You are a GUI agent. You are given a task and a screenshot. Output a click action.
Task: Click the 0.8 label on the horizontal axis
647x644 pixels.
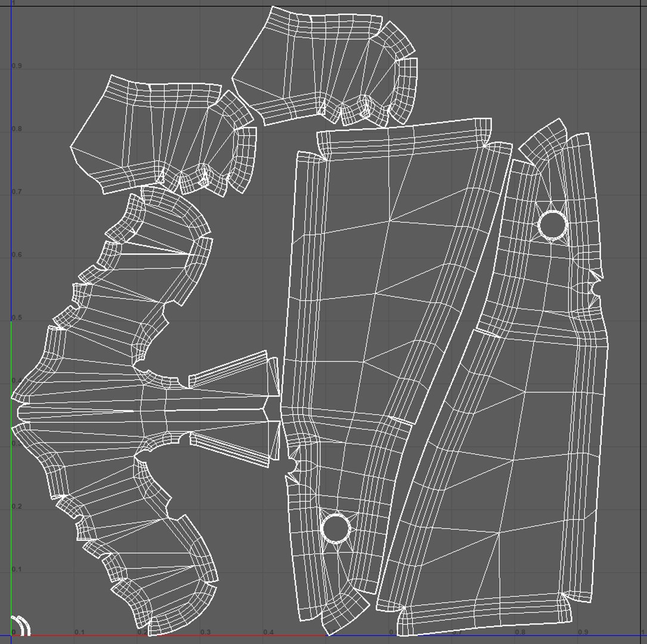point(520,632)
